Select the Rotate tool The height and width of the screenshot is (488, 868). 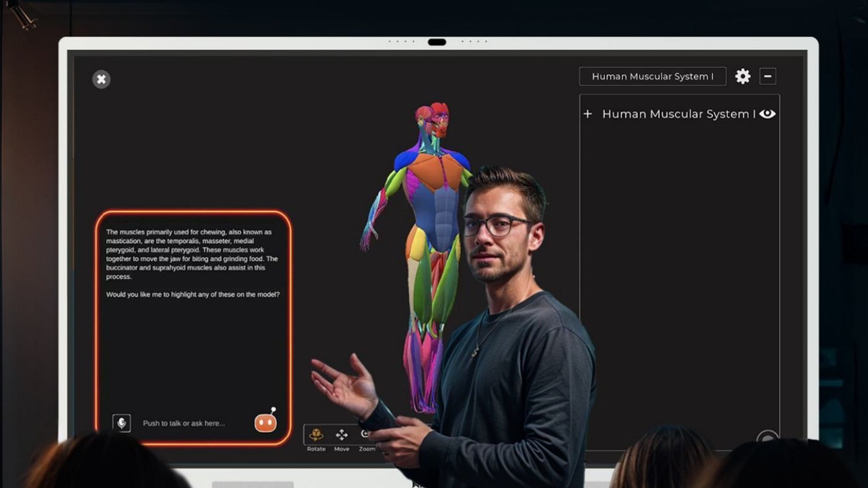[316, 440]
